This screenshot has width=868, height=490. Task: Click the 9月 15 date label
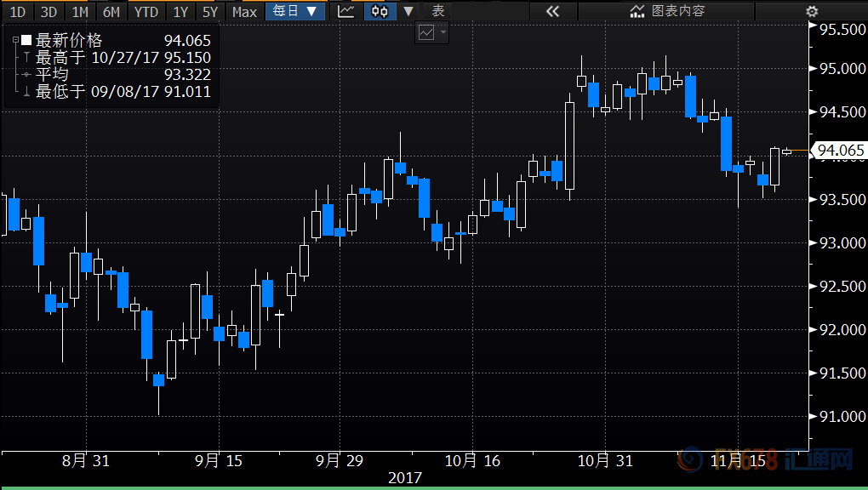pyautogui.click(x=219, y=461)
